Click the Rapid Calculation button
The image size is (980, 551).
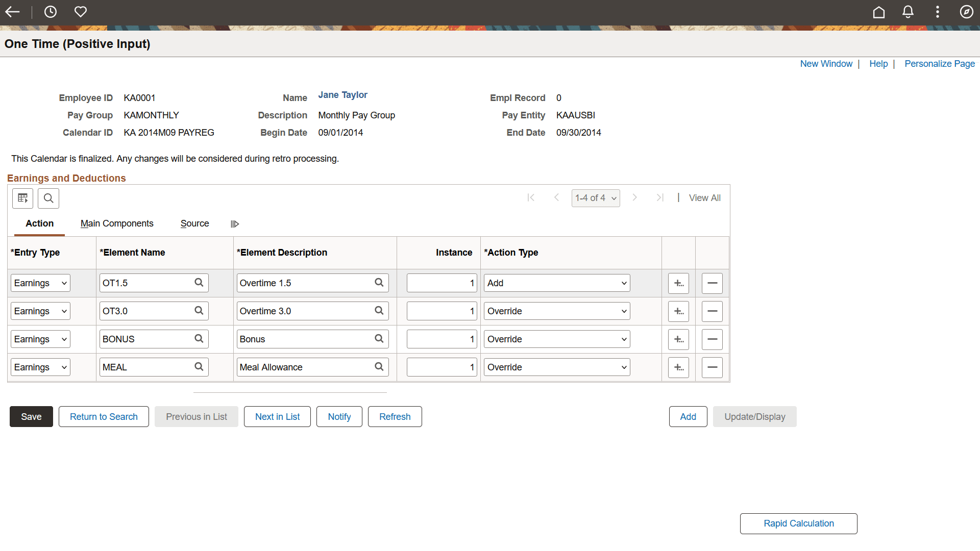click(x=798, y=523)
